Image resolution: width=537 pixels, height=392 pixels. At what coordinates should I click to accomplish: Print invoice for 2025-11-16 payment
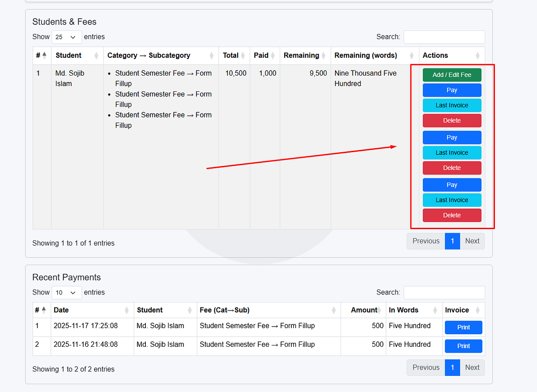463,346
